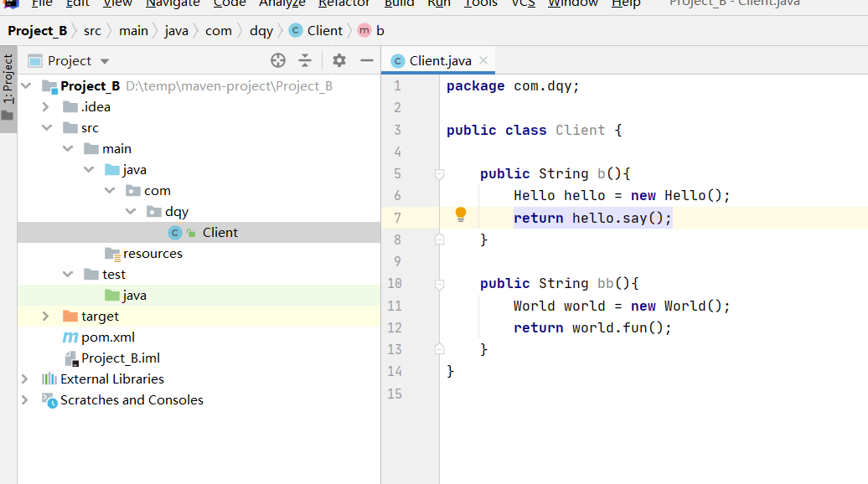Close the Client.java tab
Image resolution: width=868 pixels, height=484 pixels.
(x=483, y=60)
